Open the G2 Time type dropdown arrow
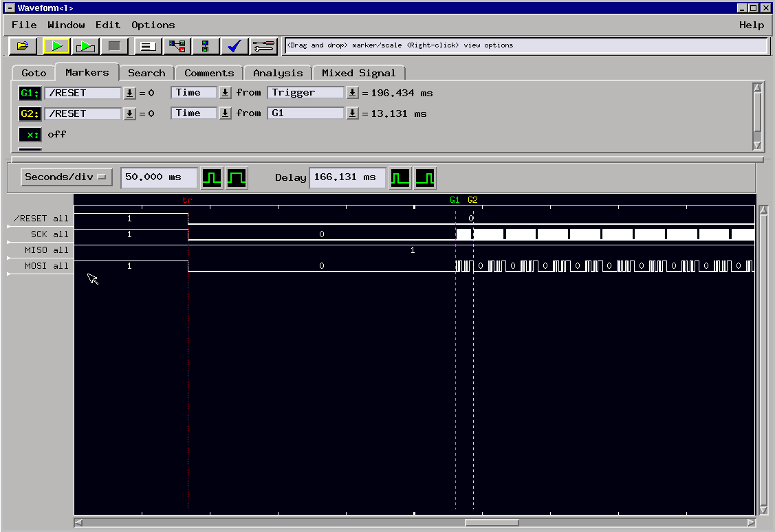775x532 pixels. (x=225, y=113)
